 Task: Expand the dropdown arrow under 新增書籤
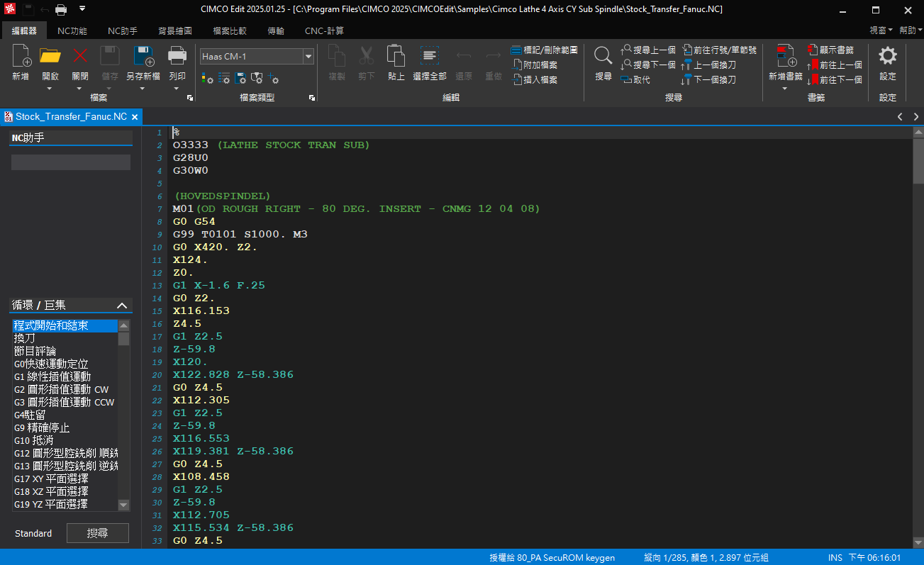pyautogui.click(x=785, y=89)
